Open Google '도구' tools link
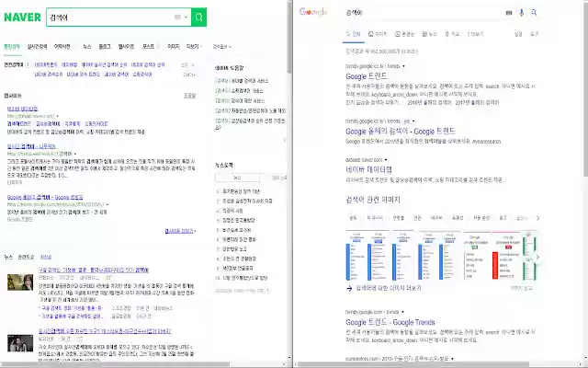 click(534, 34)
